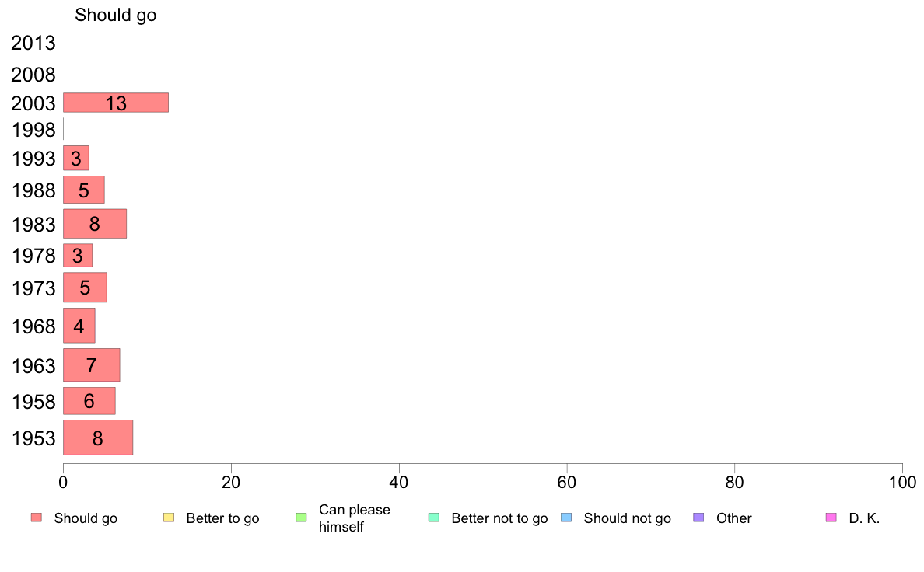Screen dimensions: 924x572
Task: Click the Should go chart title
Action: click(115, 15)
